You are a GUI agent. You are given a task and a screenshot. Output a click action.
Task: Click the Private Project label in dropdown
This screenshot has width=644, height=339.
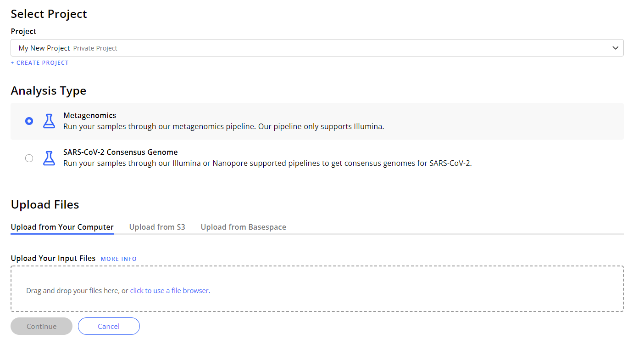(x=95, y=48)
